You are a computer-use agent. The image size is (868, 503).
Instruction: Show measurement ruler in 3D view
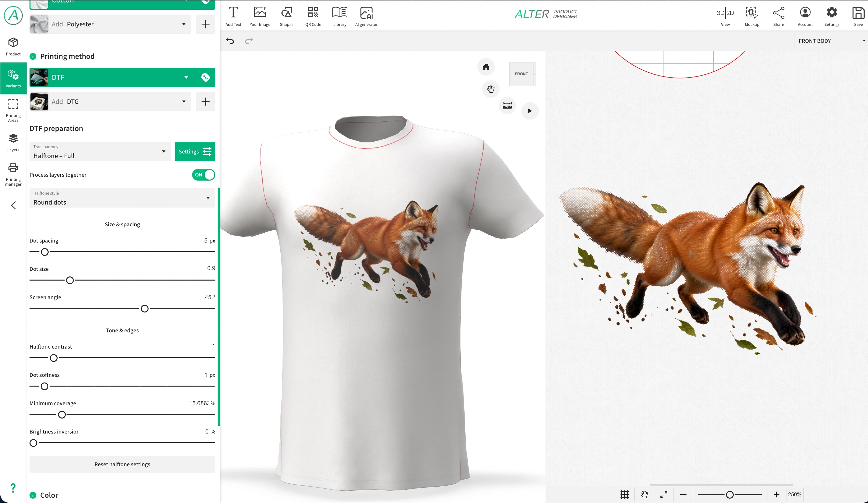pyautogui.click(x=507, y=106)
